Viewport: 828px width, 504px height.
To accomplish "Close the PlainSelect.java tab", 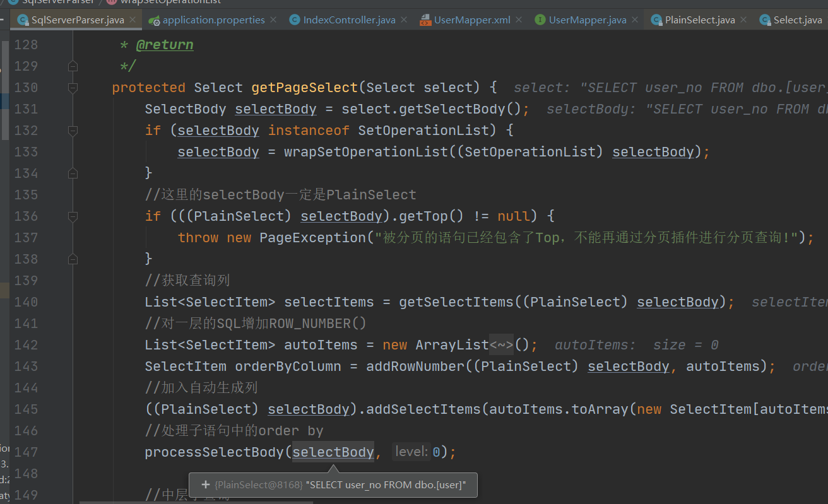I will point(743,20).
